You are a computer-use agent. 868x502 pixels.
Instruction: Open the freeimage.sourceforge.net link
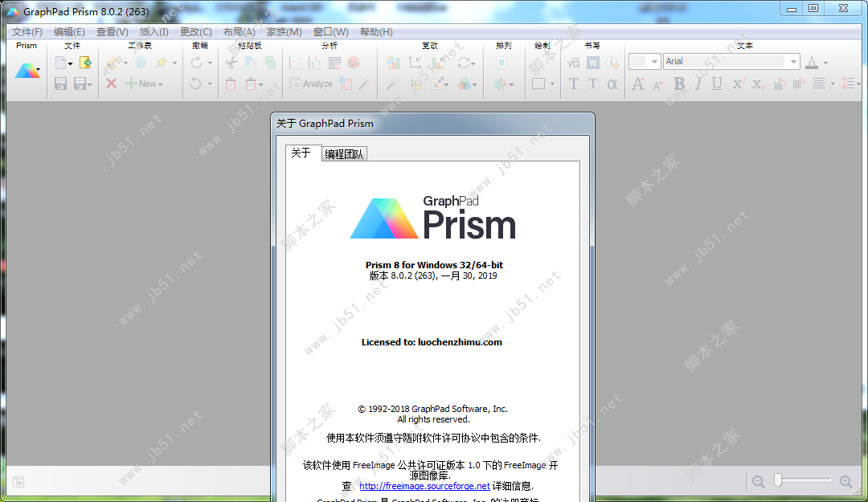tap(424, 486)
